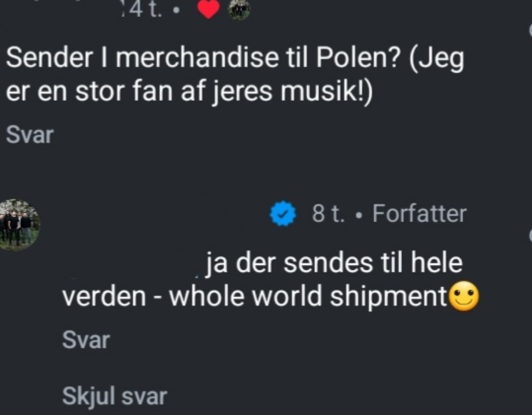Collapse replies with "Skjul svar"
532x415 pixels.
(114, 396)
